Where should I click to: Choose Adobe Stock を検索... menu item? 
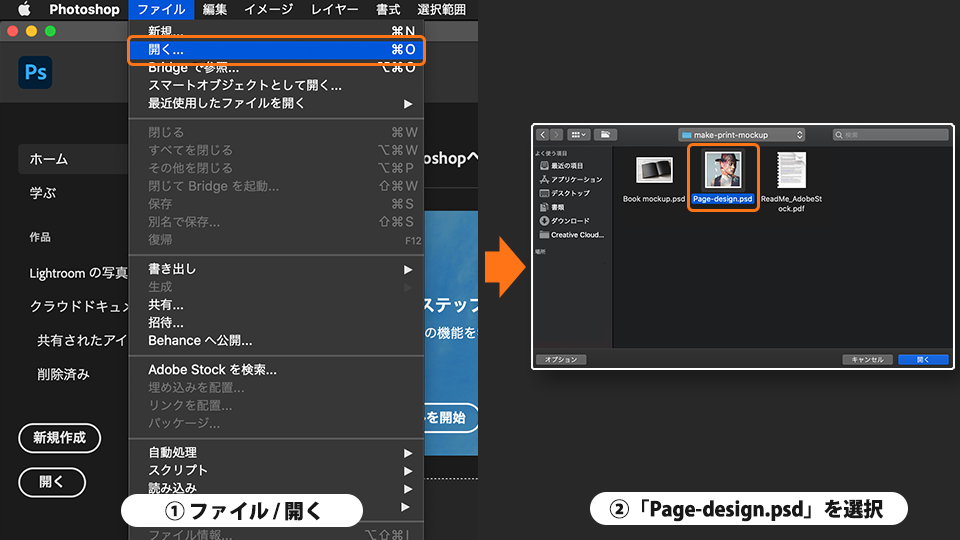[x=277, y=370]
